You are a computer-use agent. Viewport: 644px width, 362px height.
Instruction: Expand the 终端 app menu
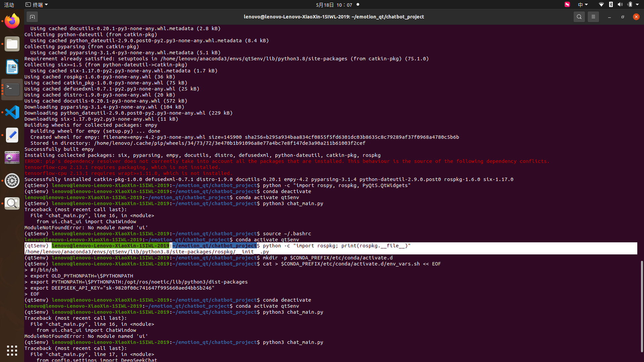(37, 5)
